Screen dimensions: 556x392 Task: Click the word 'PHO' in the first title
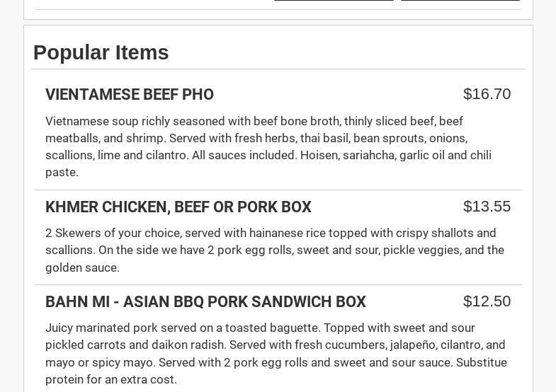click(198, 95)
